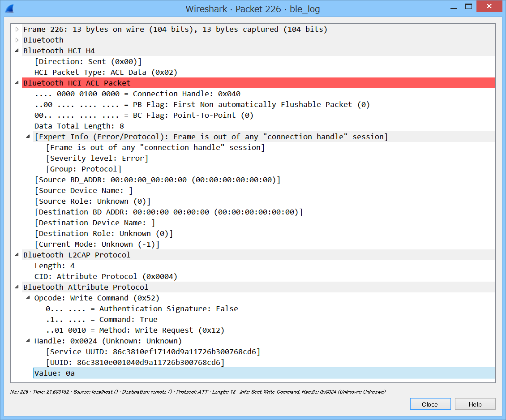Select the PB Flag row
The height and width of the screenshot is (420, 506).
[x=264, y=104]
